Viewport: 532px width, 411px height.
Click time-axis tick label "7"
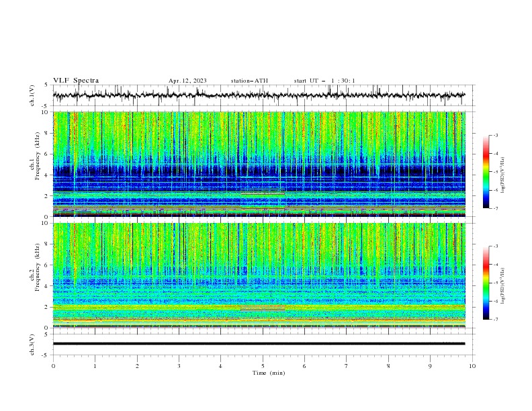coord(347,366)
